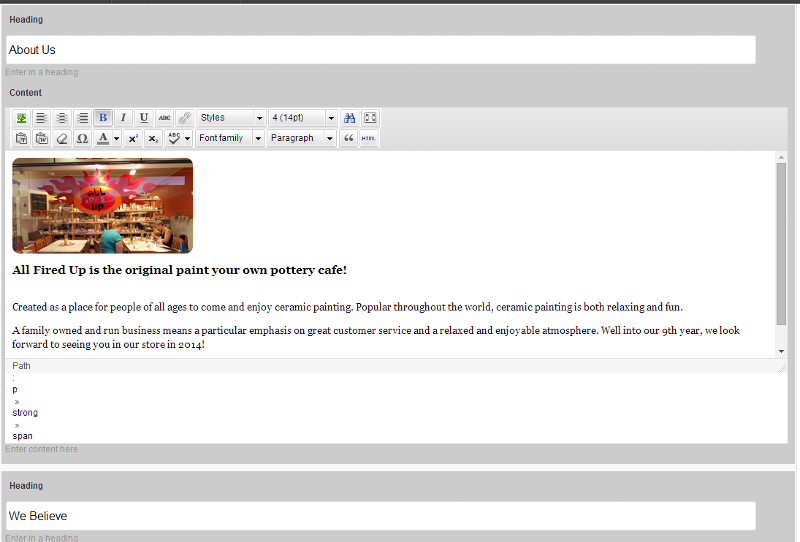Viewport: 800px width, 542px height.
Task: Click the About Us heading field
Action: point(381,50)
